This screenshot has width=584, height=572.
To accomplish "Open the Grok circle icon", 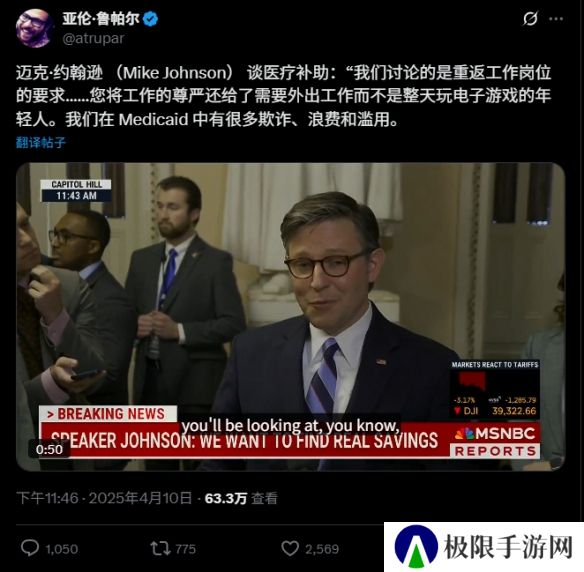I will pos(530,18).
